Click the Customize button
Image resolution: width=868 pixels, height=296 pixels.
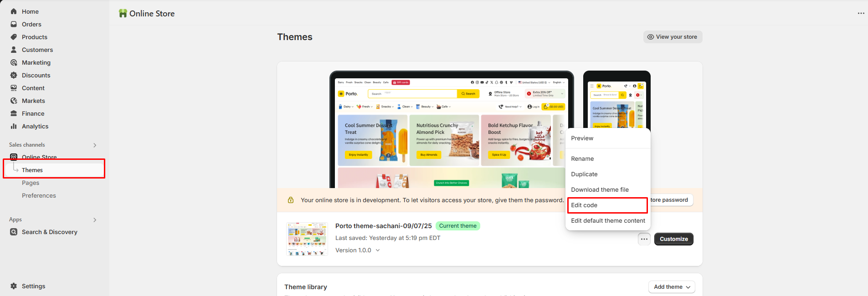[x=673, y=239]
